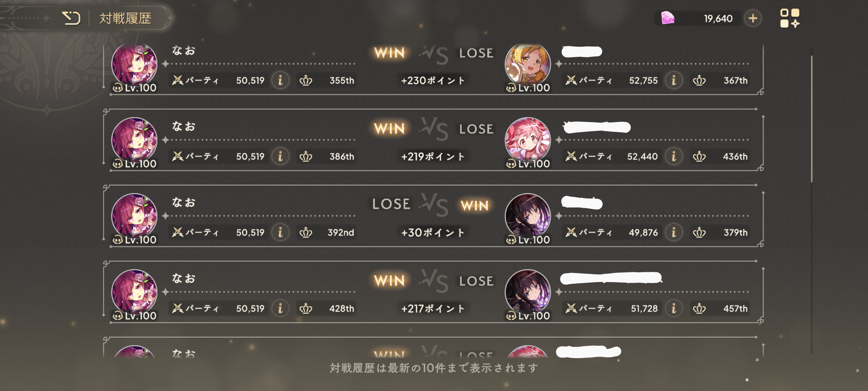View party info in the 428th row

tap(280, 308)
